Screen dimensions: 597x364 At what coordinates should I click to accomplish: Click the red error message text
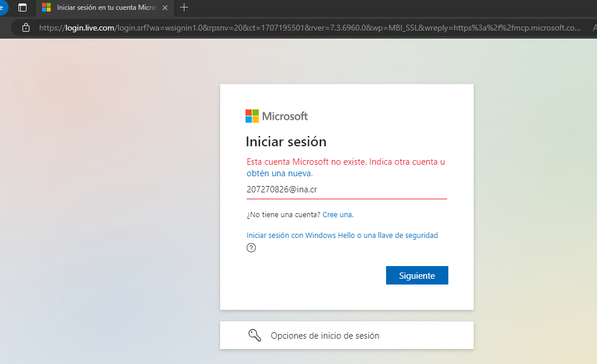(x=345, y=162)
